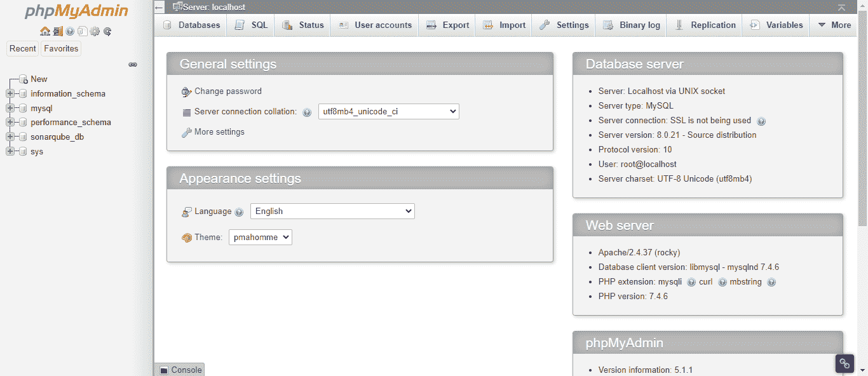
Task: Go to User accounts tab
Action: pyautogui.click(x=375, y=25)
